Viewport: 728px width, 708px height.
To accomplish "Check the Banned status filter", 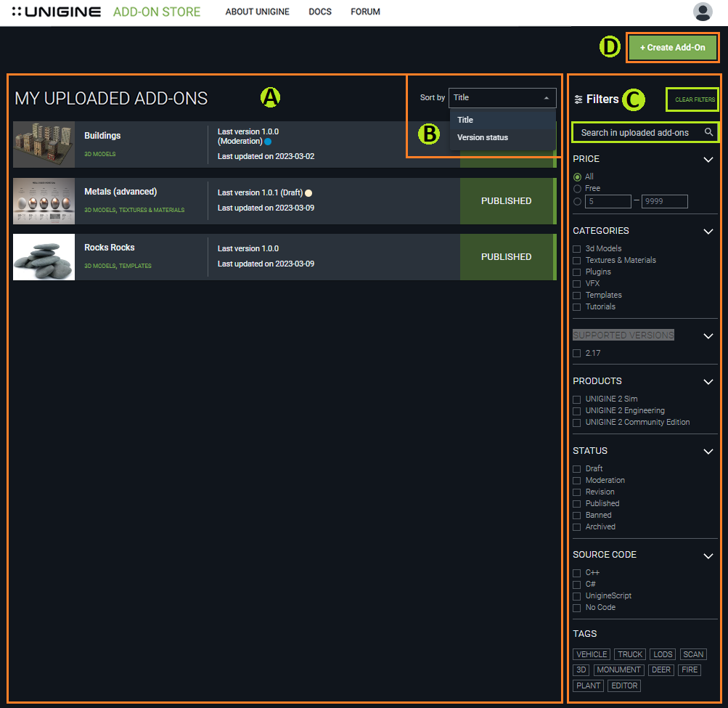I will coord(576,516).
